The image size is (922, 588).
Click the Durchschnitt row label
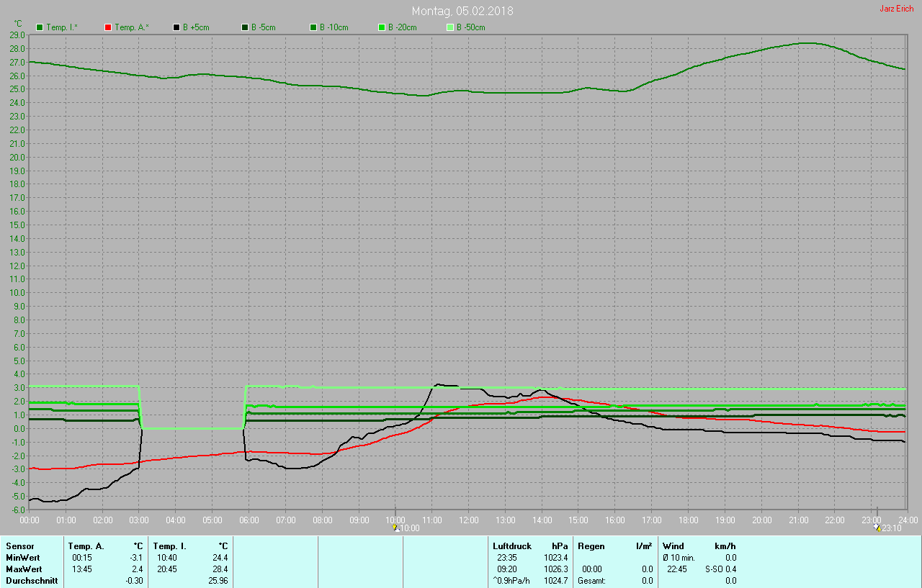click(x=32, y=581)
